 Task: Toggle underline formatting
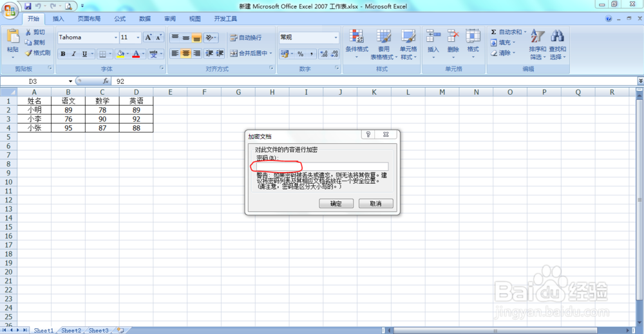pos(84,54)
